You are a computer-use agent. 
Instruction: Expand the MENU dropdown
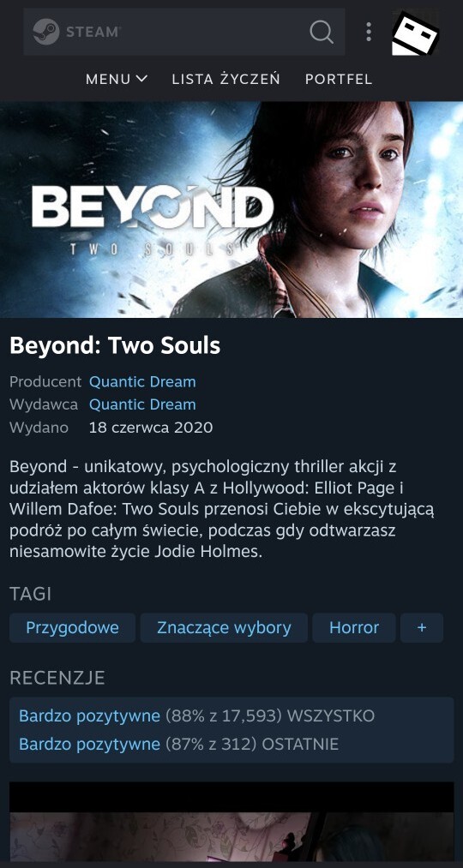117,79
